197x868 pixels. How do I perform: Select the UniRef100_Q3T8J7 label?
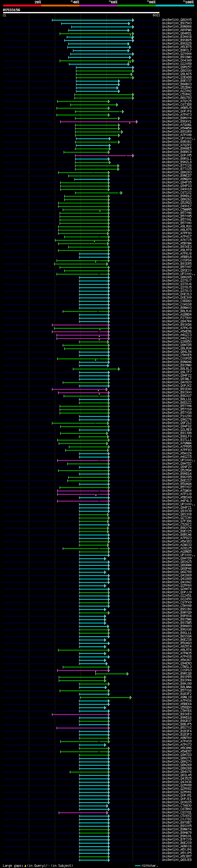pos(177,281)
